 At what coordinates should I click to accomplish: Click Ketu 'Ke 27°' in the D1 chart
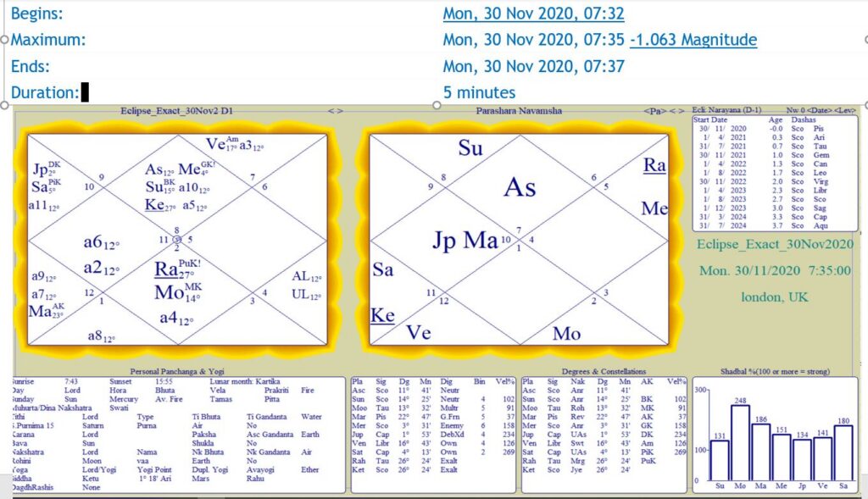(160, 205)
